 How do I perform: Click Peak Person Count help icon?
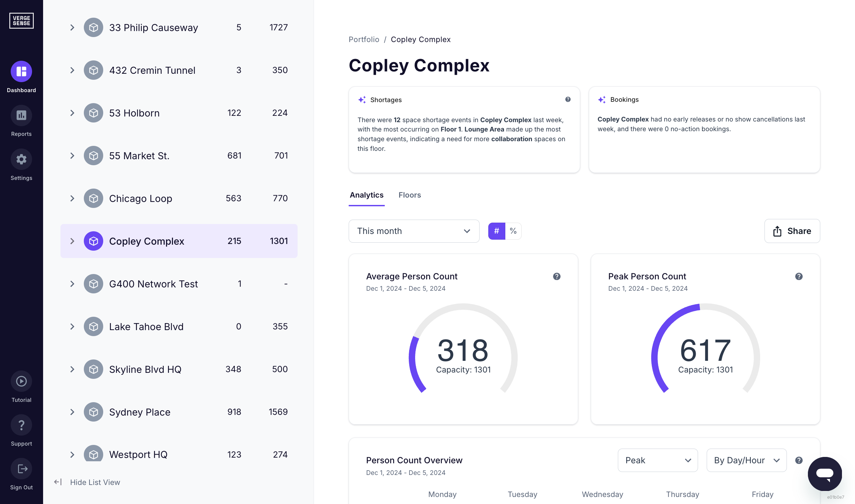click(x=799, y=276)
